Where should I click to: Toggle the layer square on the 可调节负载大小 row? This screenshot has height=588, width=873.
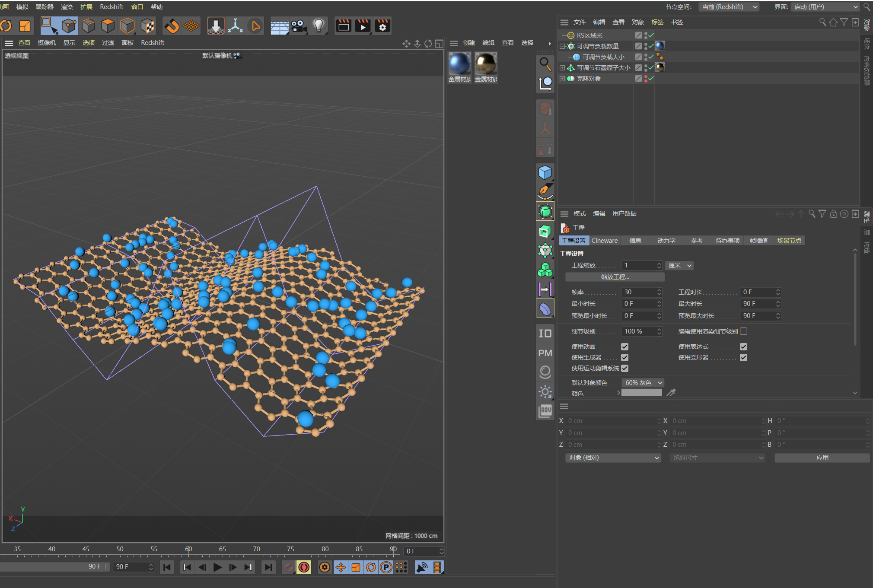pyautogui.click(x=638, y=57)
